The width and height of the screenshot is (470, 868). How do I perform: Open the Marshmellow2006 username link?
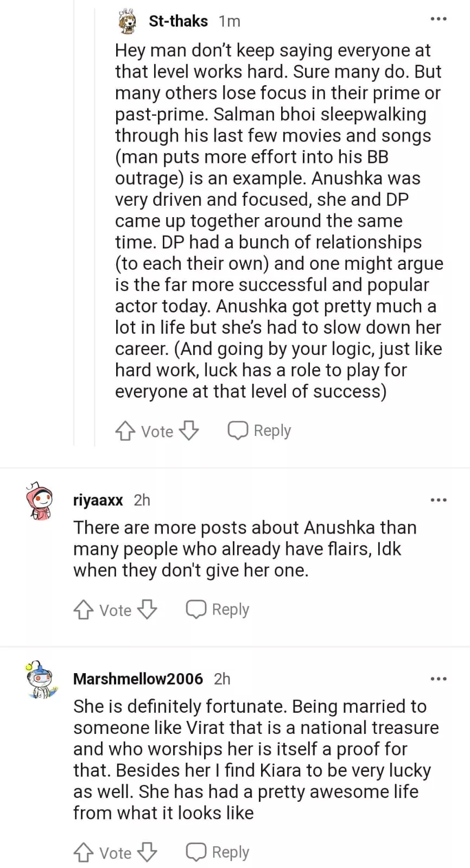138,679
